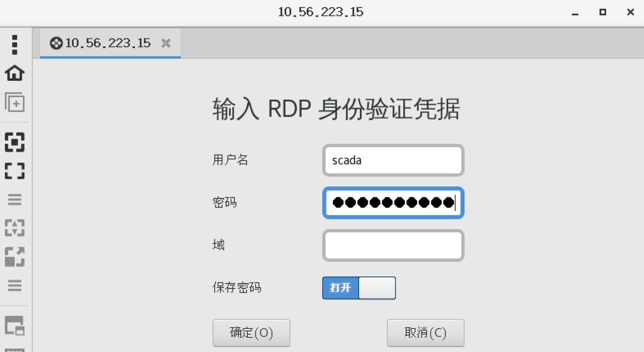Click the switch tab pages icon
The height and width of the screenshot is (352, 644).
click(x=15, y=326)
